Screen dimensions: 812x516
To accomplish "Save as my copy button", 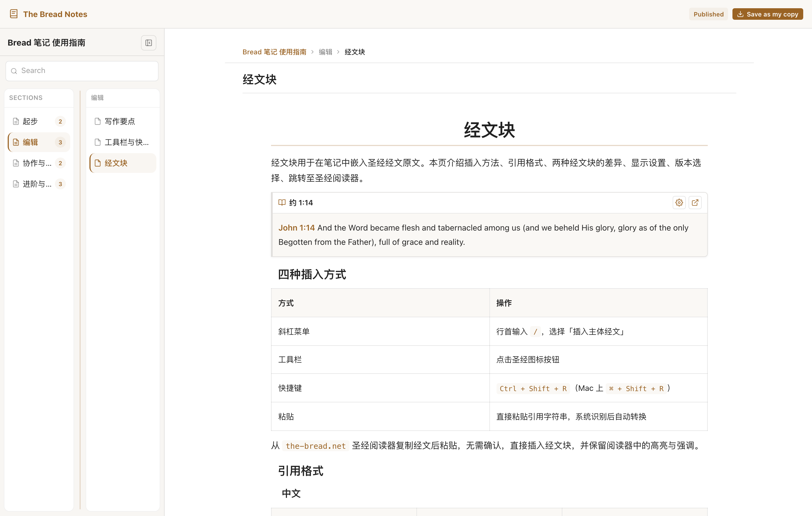I will pyautogui.click(x=768, y=14).
